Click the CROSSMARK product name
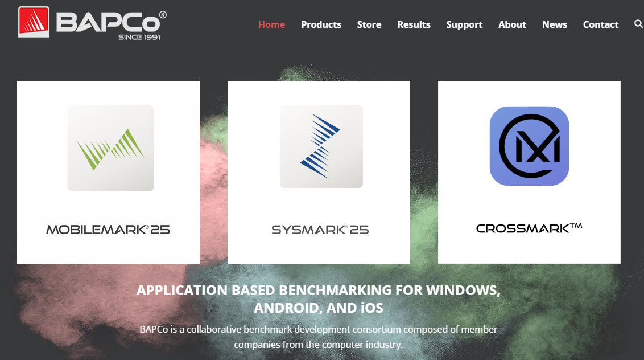Viewport: 644px width, 360px height. point(529,228)
